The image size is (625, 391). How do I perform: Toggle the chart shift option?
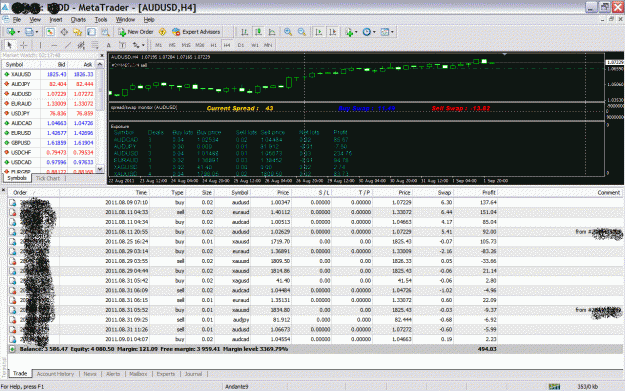click(x=333, y=32)
